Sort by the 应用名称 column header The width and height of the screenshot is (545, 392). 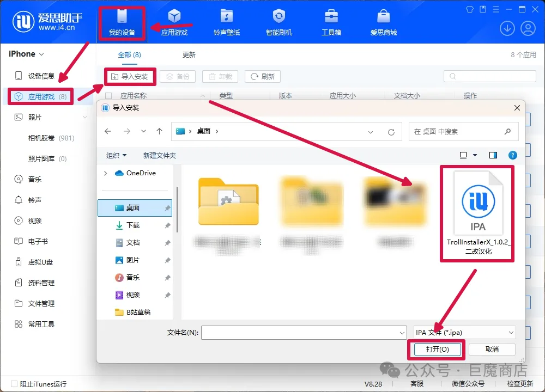(134, 95)
